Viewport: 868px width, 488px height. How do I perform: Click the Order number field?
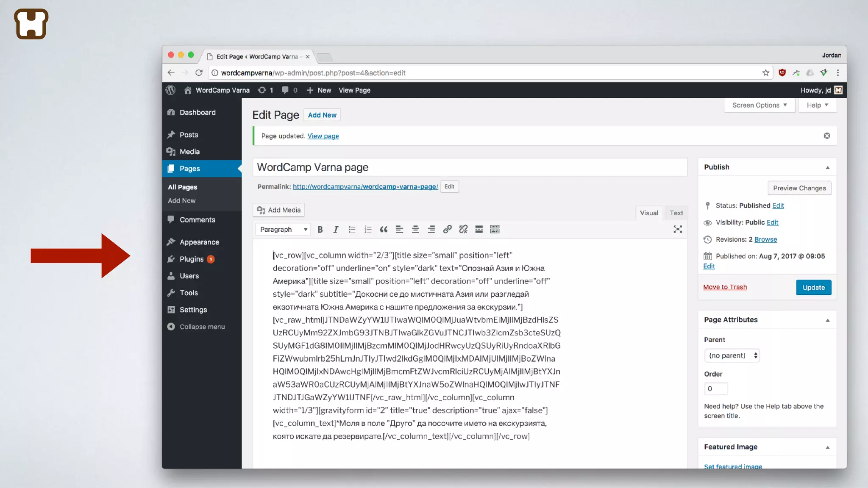[x=716, y=388]
